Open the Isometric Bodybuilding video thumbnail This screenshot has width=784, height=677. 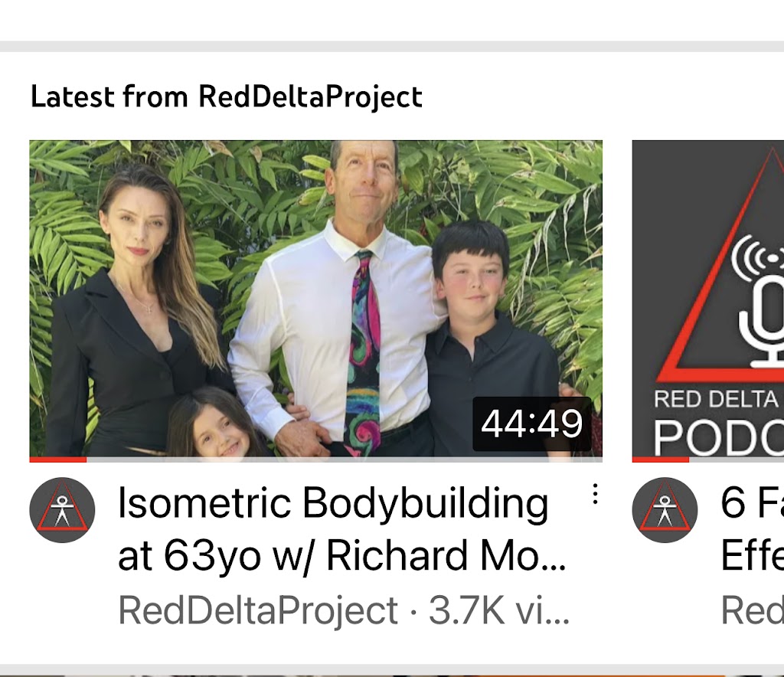click(x=316, y=299)
